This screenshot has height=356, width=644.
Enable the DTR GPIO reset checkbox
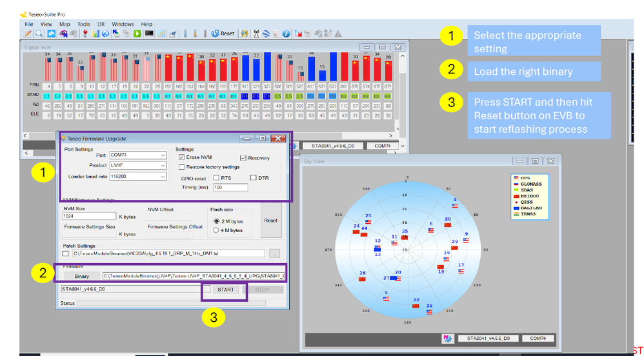254,178
